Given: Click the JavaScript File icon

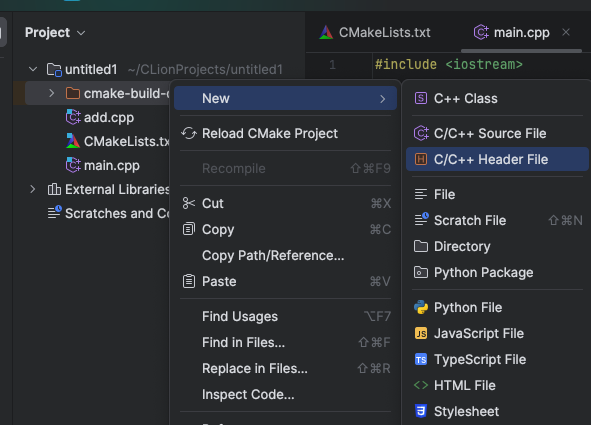Looking at the screenshot, I should pyautogui.click(x=421, y=333).
